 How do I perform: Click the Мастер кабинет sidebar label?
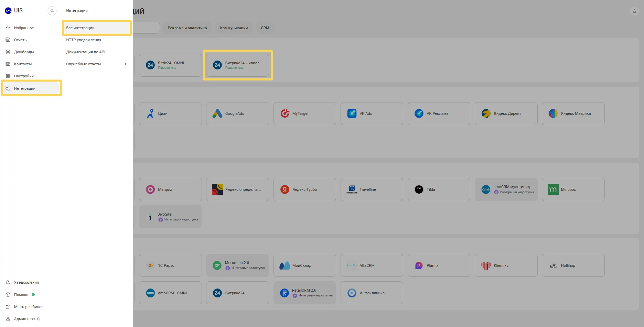click(x=29, y=307)
